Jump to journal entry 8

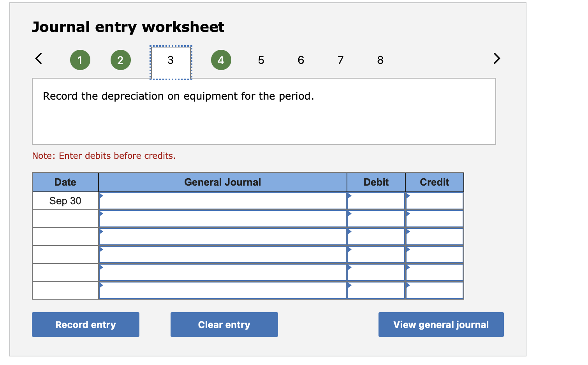[x=380, y=60]
